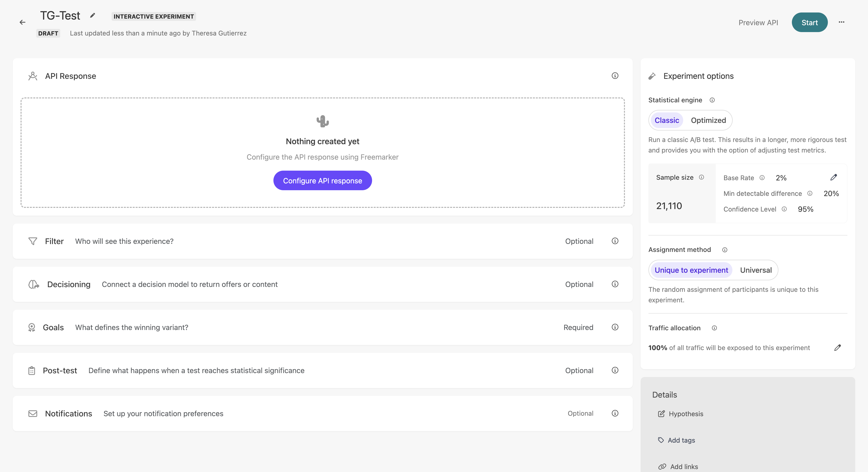
Task: Edit traffic allocation with the pencil icon
Action: point(838,348)
